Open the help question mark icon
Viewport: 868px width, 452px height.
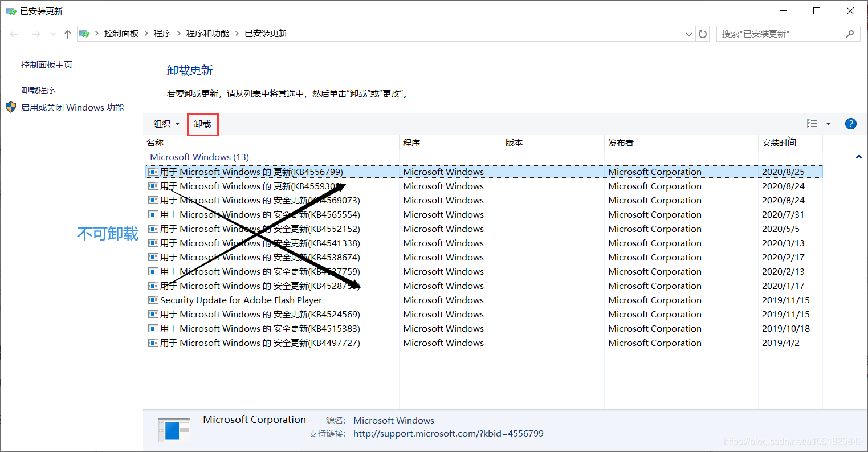[x=851, y=124]
